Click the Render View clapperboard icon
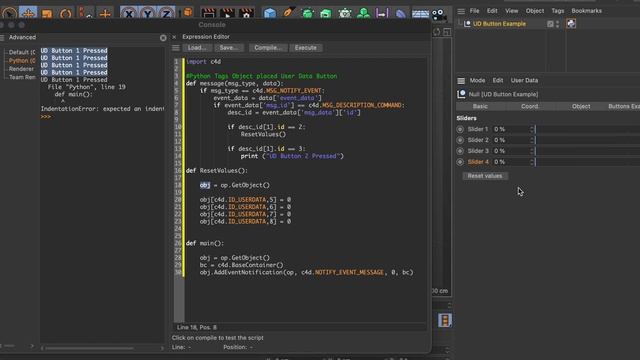The height and width of the screenshot is (360, 640). [209, 13]
